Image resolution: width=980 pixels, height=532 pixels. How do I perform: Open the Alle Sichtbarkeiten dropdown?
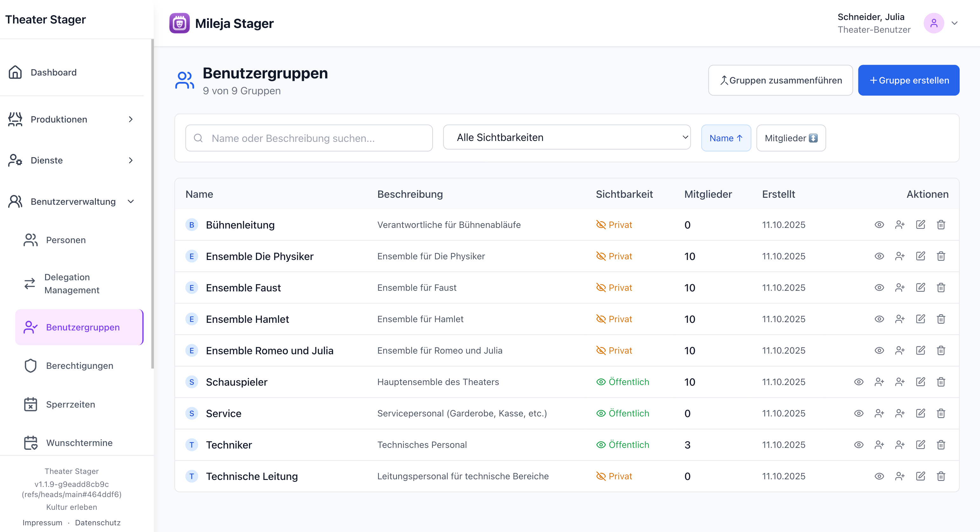tap(566, 137)
